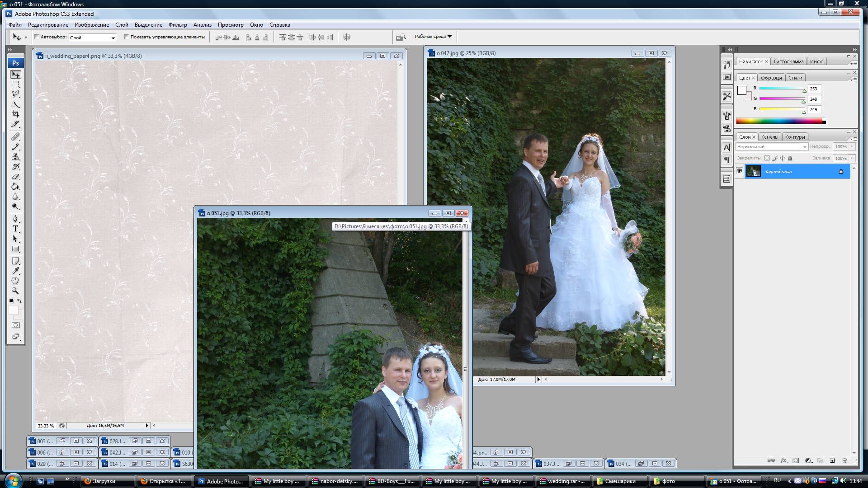Pick the Blur tool
Screen dimensions: 868x488
(x=15, y=196)
